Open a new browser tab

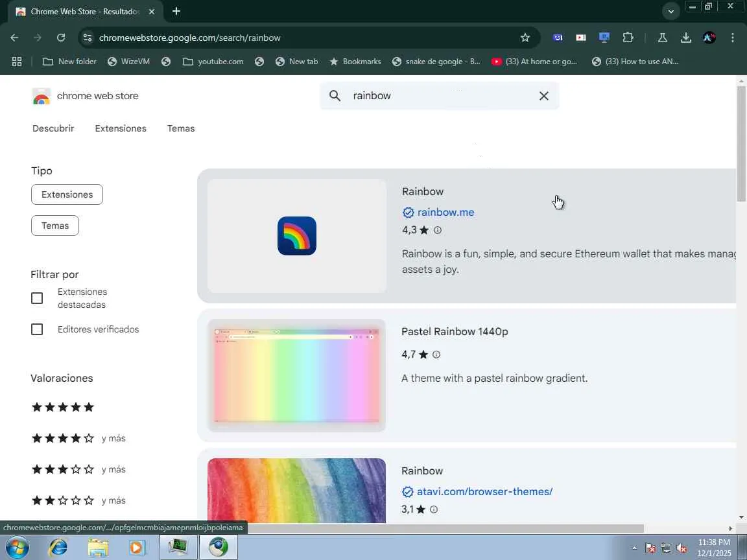176,12
